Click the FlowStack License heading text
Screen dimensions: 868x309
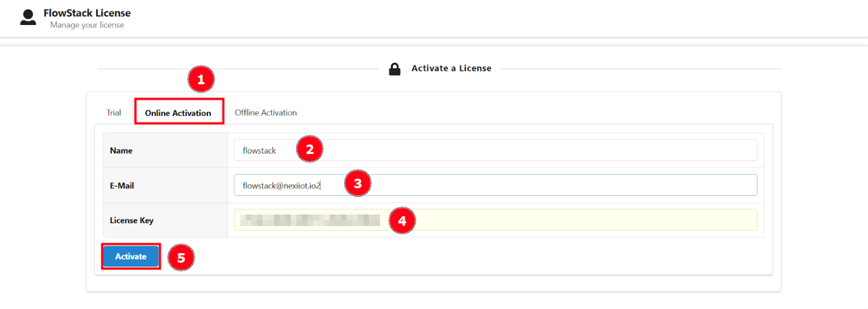click(x=87, y=13)
